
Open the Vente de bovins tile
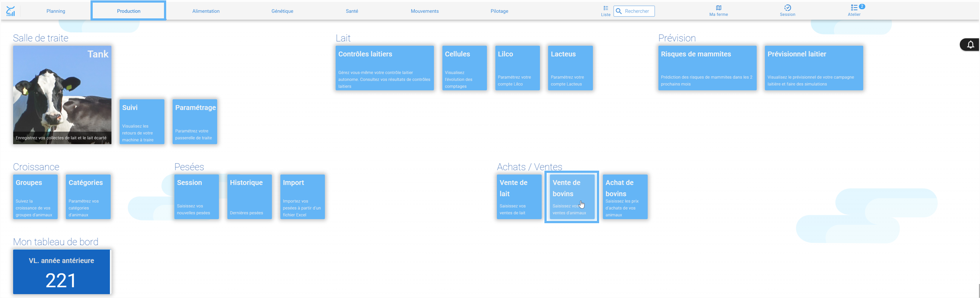[572, 197]
